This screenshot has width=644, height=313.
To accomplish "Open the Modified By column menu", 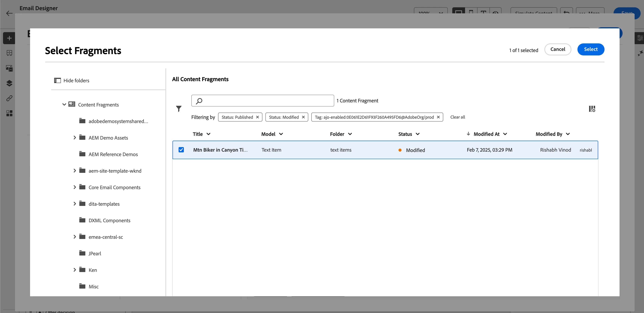I will coord(568,134).
